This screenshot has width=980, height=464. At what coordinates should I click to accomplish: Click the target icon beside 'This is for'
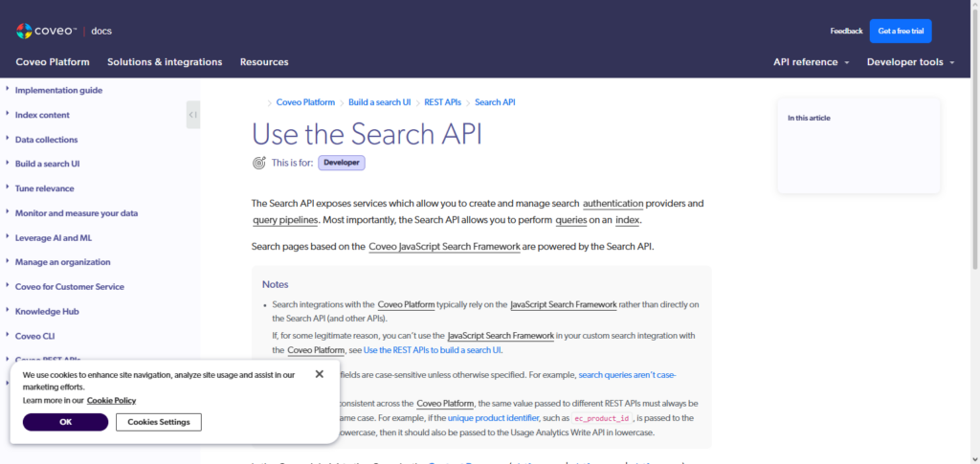(259, 163)
